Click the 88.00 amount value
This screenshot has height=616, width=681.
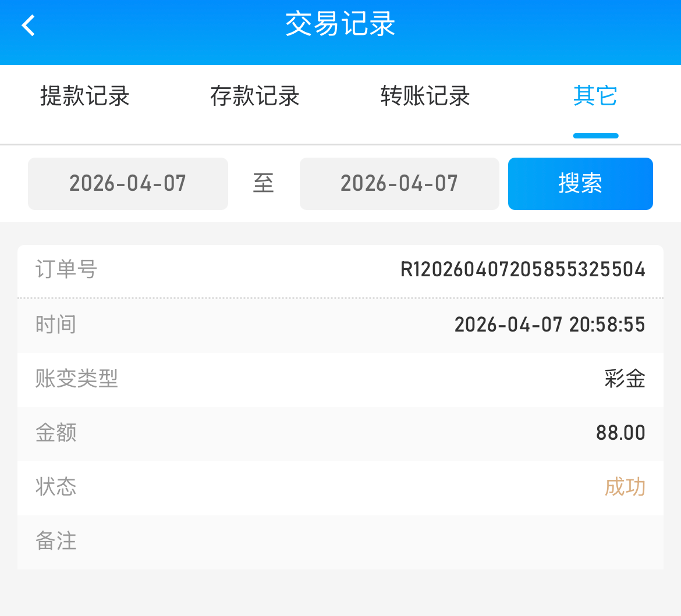[x=620, y=433]
